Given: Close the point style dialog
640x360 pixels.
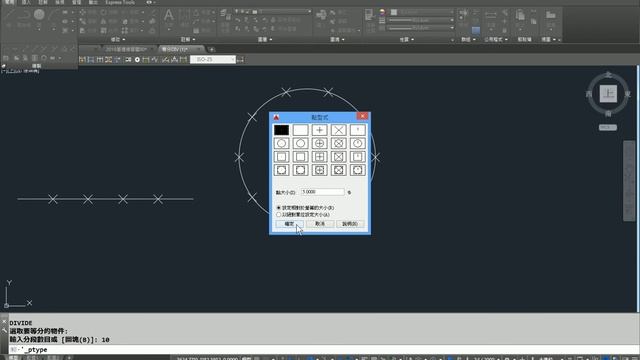Looking at the screenshot, I should [362, 116].
